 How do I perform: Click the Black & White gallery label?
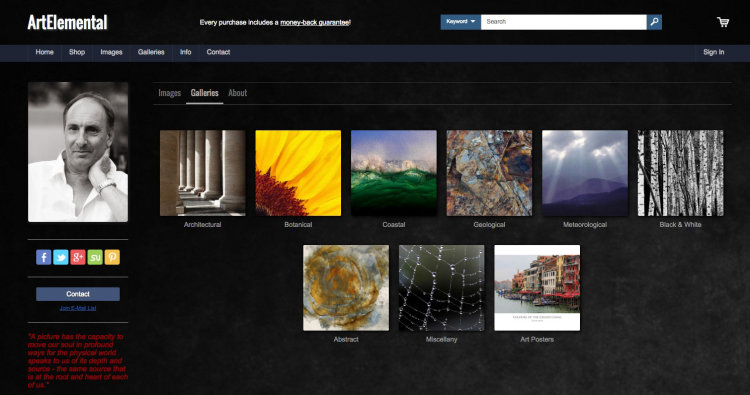pyautogui.click(x=681, y=225)
